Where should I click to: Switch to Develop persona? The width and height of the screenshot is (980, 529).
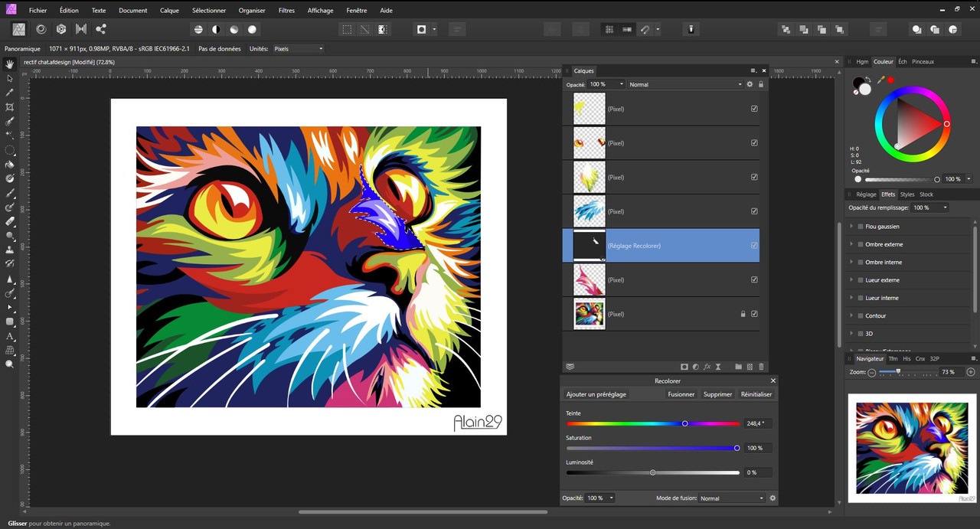click(x=60, y=29)
